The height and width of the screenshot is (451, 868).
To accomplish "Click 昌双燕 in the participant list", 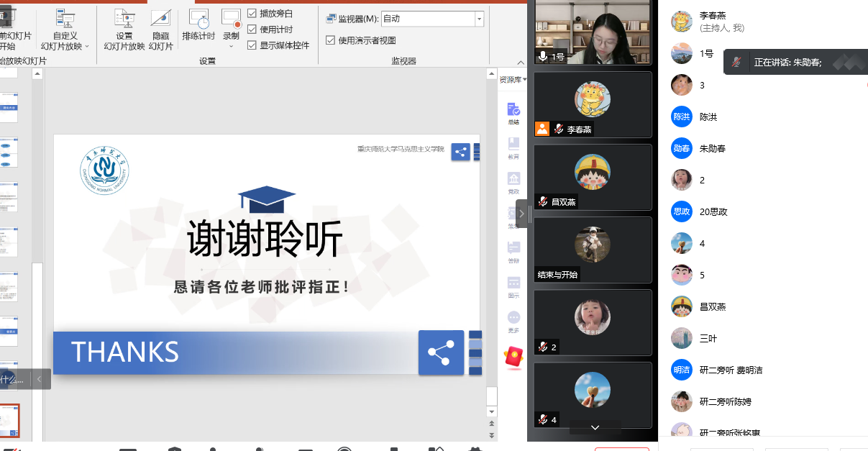I will pos(712,306).
